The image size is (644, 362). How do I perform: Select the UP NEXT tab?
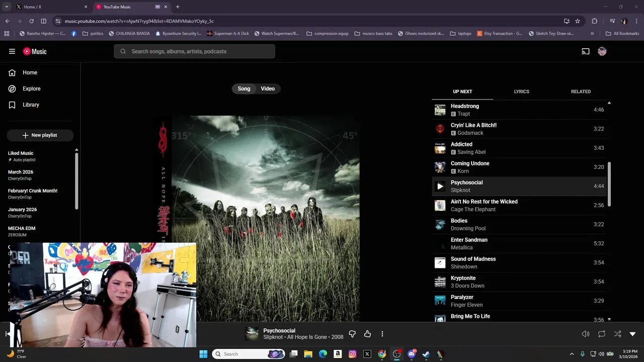(462, 92)
